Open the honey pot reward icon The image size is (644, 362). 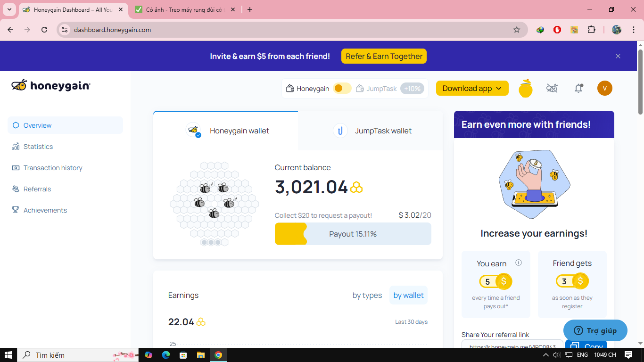click(526, 88)
